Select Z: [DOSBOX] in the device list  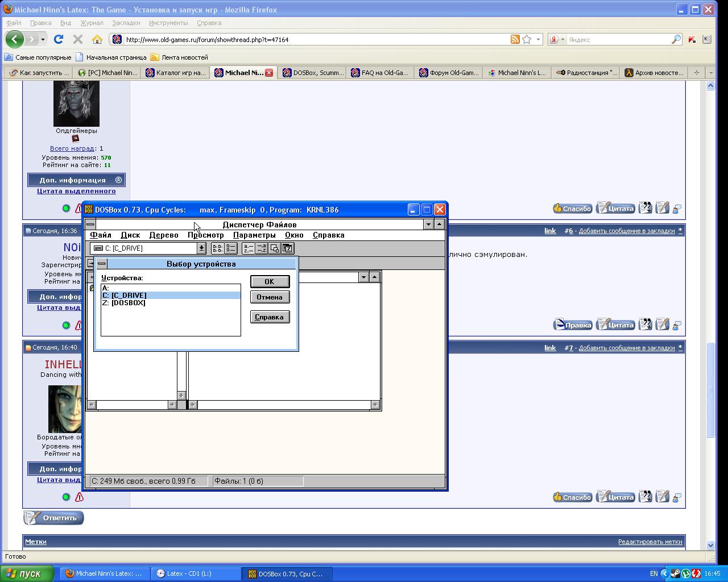[171, 303]
